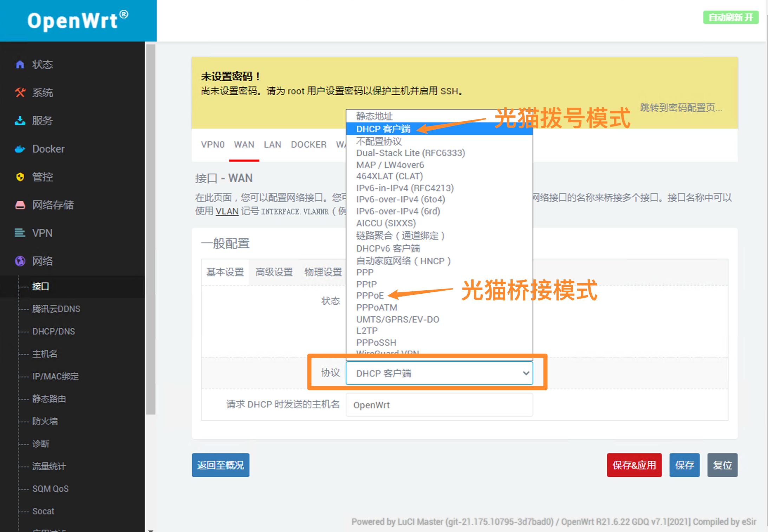Open the VPN section icon in sidebar
This screenshot has height=532, width=768.
point(20,233)
